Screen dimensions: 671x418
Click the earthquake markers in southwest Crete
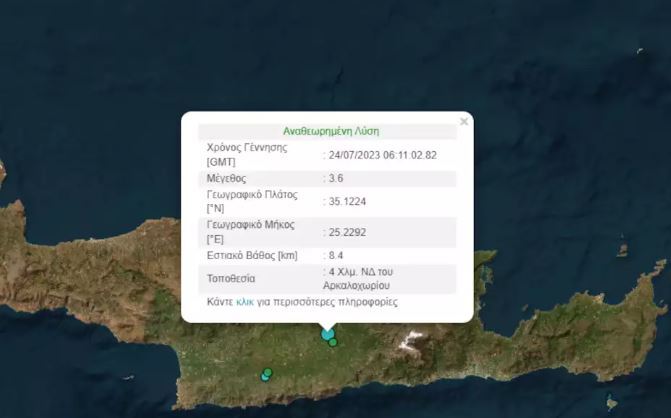point(266,375)
